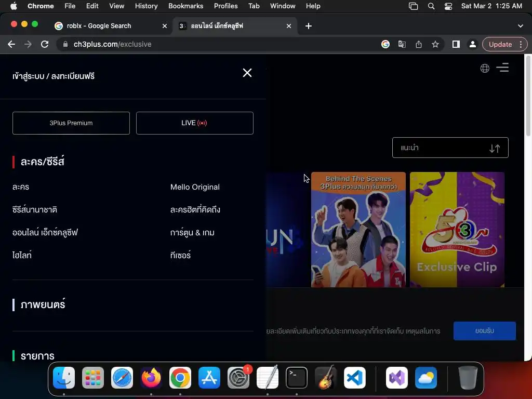
Task: Select ออนไลน์ เอ็กซ์คลูซีฟ link
Action: pos(45,232)
